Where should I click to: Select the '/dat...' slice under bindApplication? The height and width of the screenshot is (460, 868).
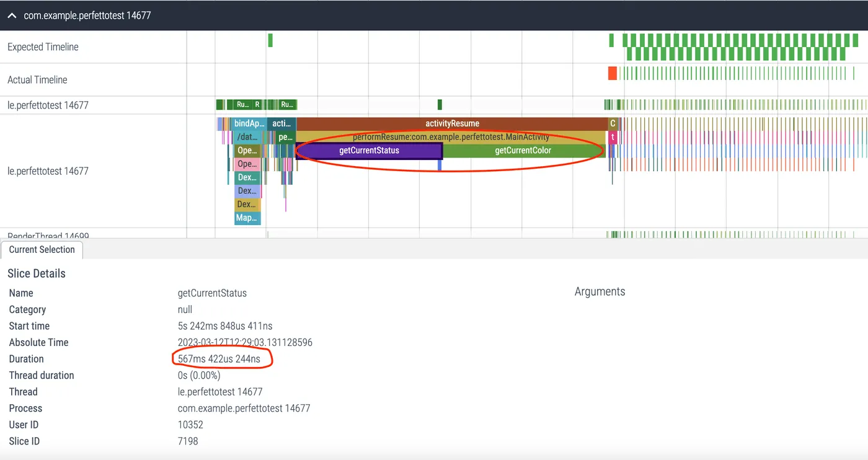pos(247,137)
